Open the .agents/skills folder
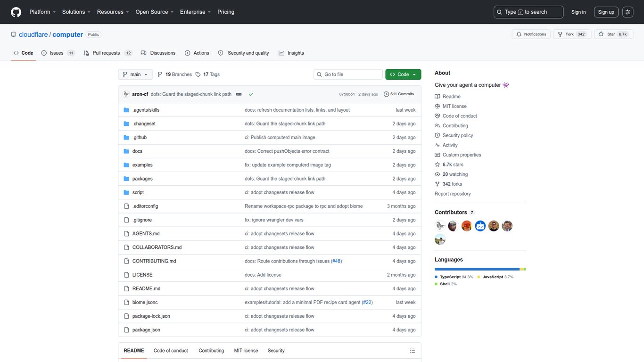The width and height of the screenshot is (644, 362). pyautogui.click(x=146, y=110)
